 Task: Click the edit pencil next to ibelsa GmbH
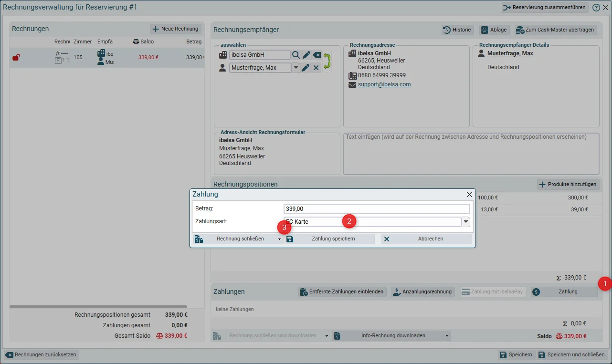click(306, 55)
